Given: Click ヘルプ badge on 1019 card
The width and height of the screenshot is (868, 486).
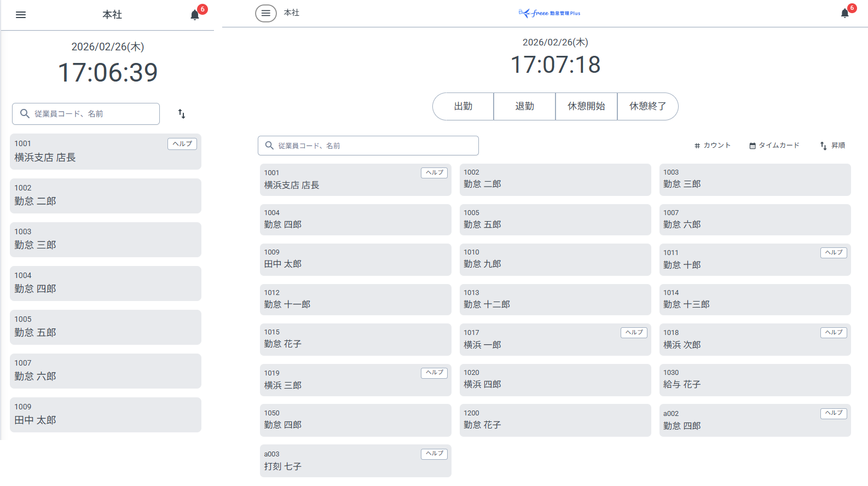Looking at the screenshot, I should click(x=435, y=373).
